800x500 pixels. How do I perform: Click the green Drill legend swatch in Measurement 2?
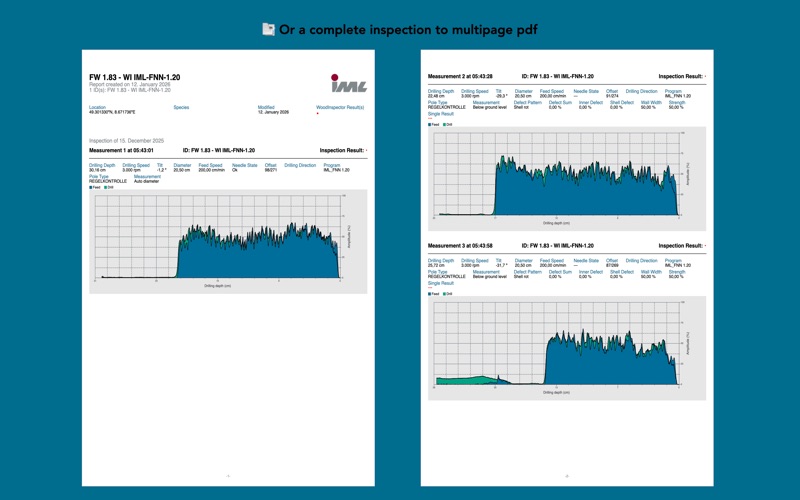coord(444,124)
